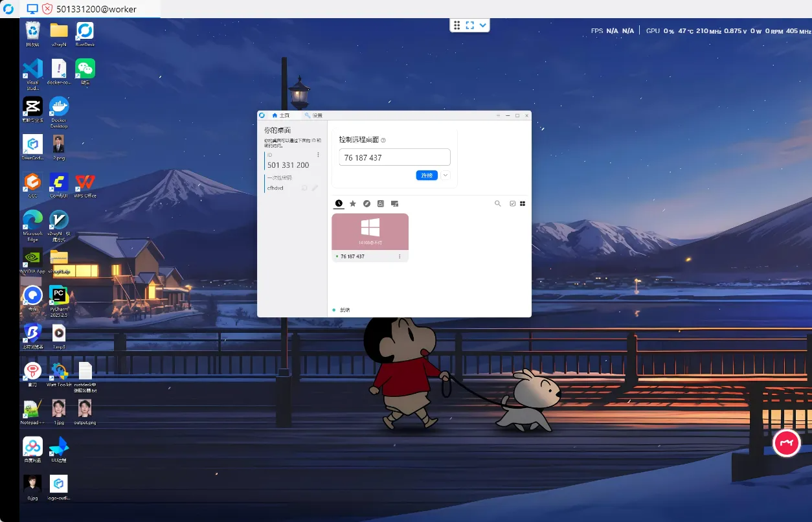Expand the remote toolbar chevron

(x=482, y=25)
